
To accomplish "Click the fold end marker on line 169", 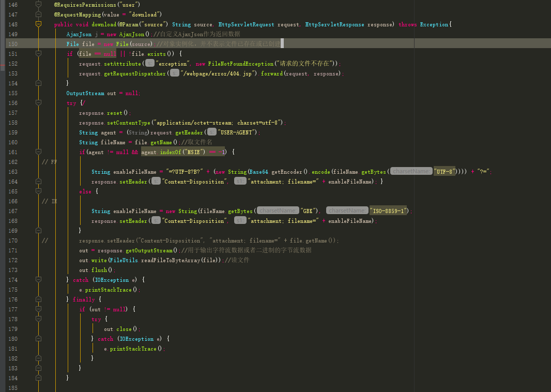I will (39, 231).
